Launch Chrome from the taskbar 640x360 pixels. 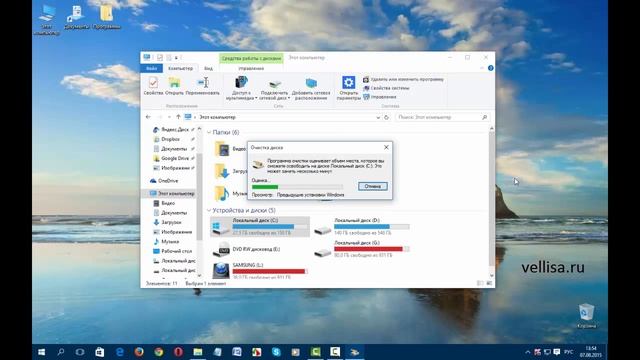pos(159,352)
